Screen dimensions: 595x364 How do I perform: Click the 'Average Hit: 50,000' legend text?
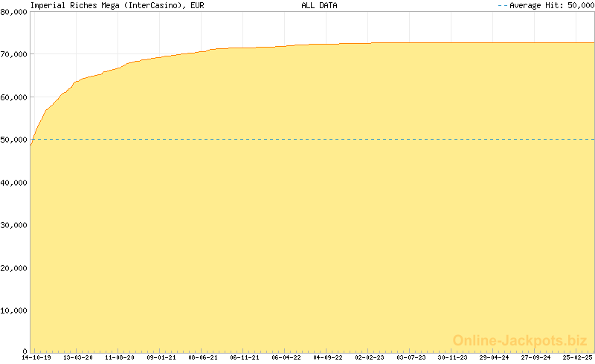(x=552, y=5)
